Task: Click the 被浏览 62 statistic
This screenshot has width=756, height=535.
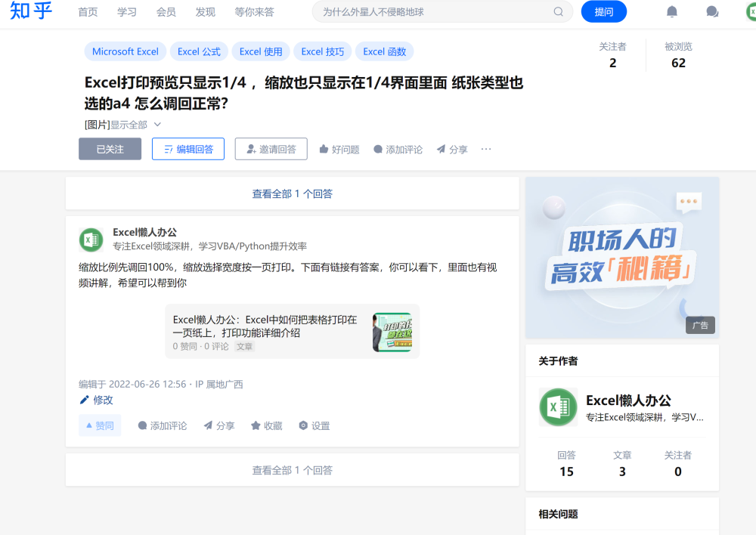Action: [678, 55]
